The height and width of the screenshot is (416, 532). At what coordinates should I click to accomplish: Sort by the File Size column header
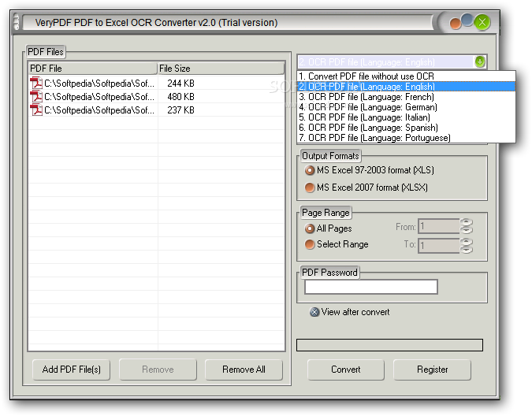(221, 68)
